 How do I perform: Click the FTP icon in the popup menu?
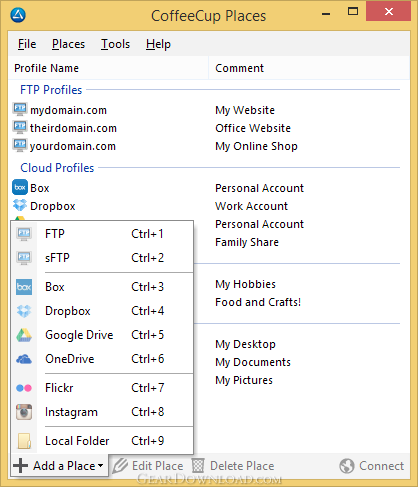pyautogui.click(x=24, y=234)
